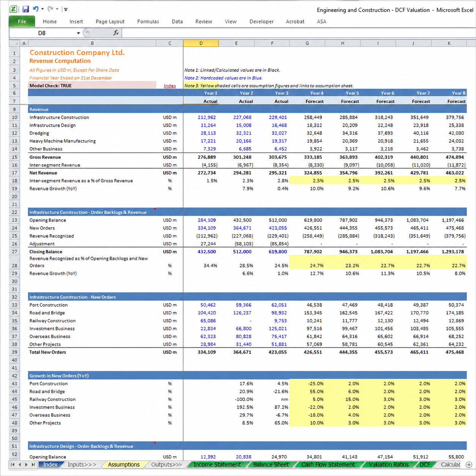Viewport: 476px width, 476px height.
Task: Open the green File menu
Action: [x=22, y=22]
